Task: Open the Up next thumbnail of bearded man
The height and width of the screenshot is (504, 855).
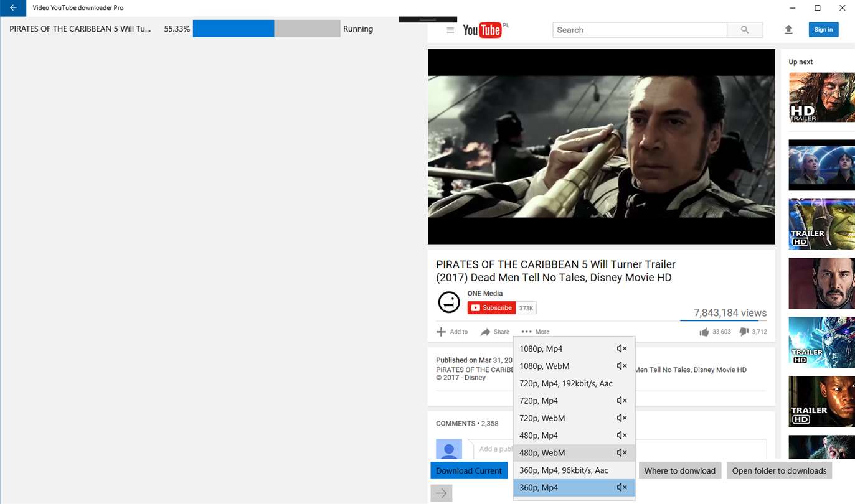Action: coord(821,283)
